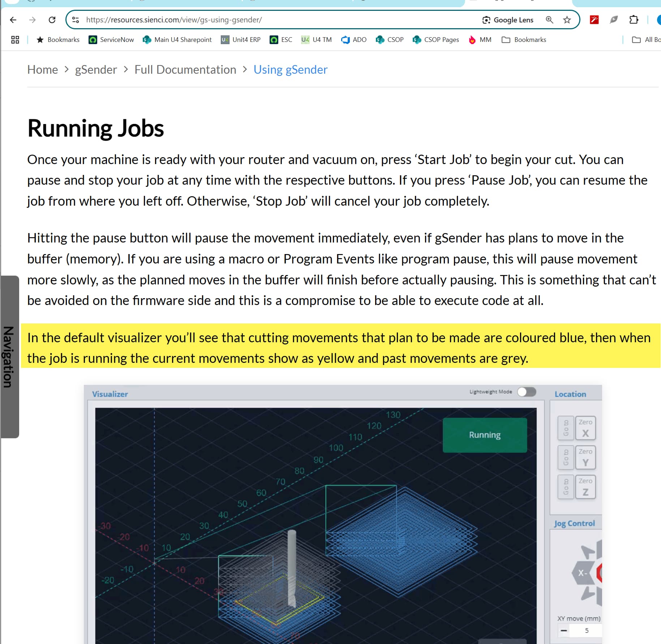
Task: Open the Extensions puzzle piece menu
Action: (x=634, y=20)
